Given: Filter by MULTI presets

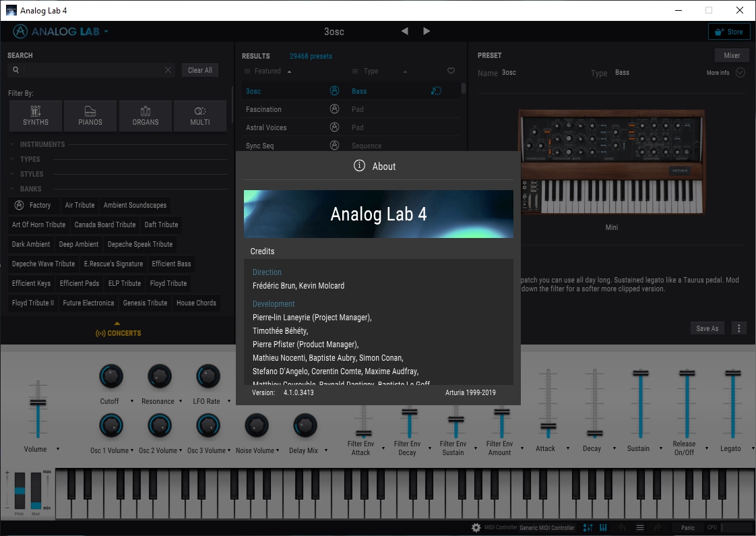Looking at the screenshot, I should tap(200, 116).
